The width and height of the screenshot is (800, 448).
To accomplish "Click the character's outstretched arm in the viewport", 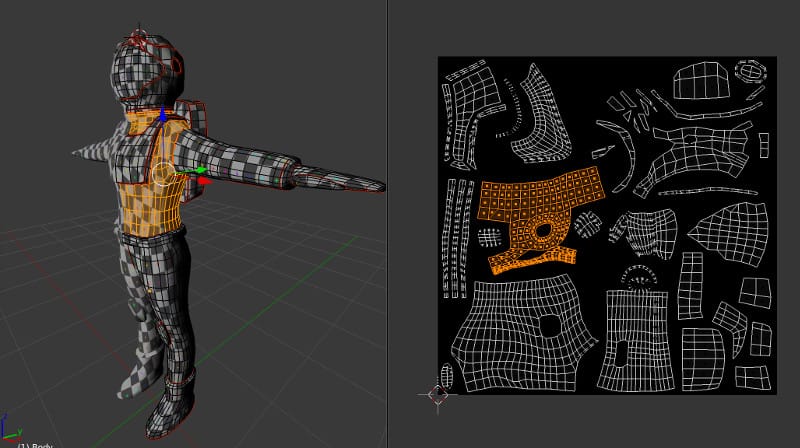I will 281,163.
